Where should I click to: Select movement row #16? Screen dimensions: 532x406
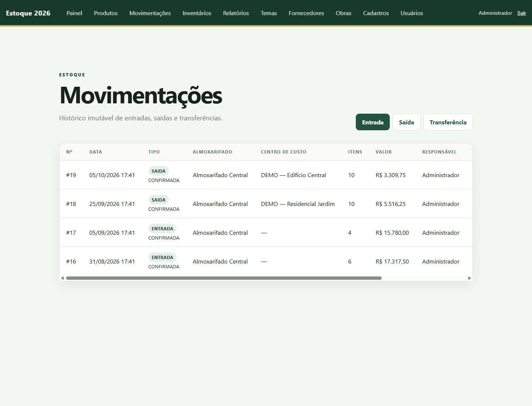coord(266,261)
